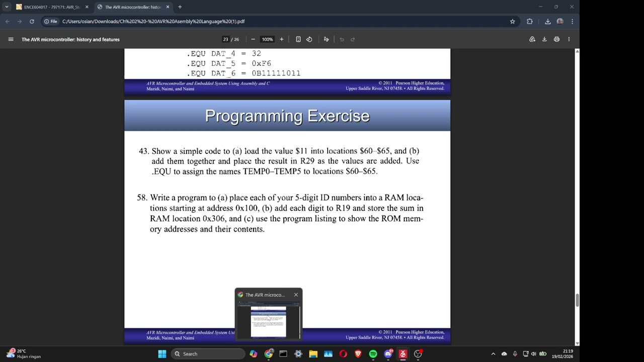
Task: Expand the tab search dropdown arrow
Action: point(7,7)
